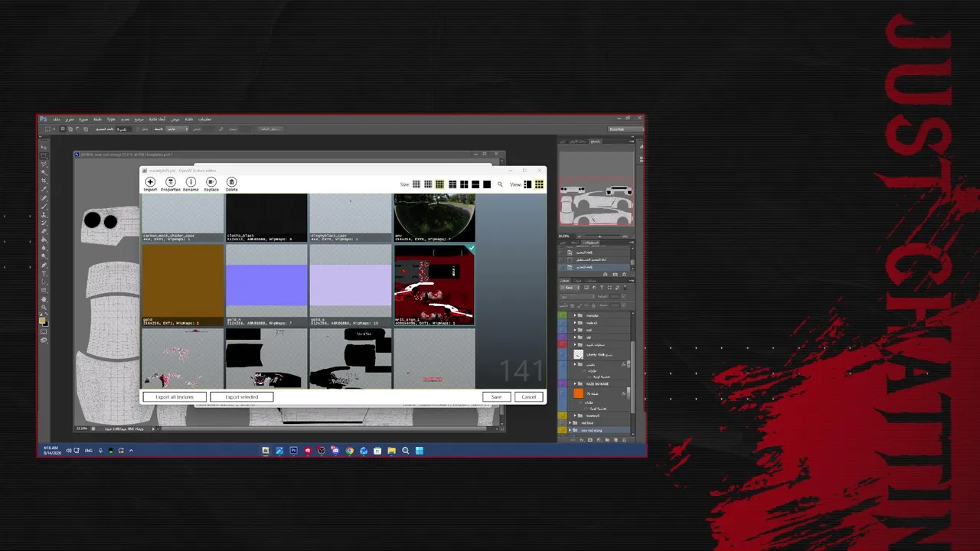Viewport: 980px width, 551px height.
Task: Click the Export all textures button
Action: (175, 397)
